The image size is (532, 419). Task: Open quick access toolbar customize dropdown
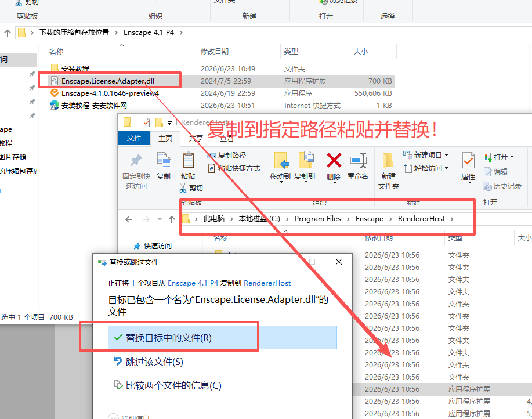coord(169,123)
